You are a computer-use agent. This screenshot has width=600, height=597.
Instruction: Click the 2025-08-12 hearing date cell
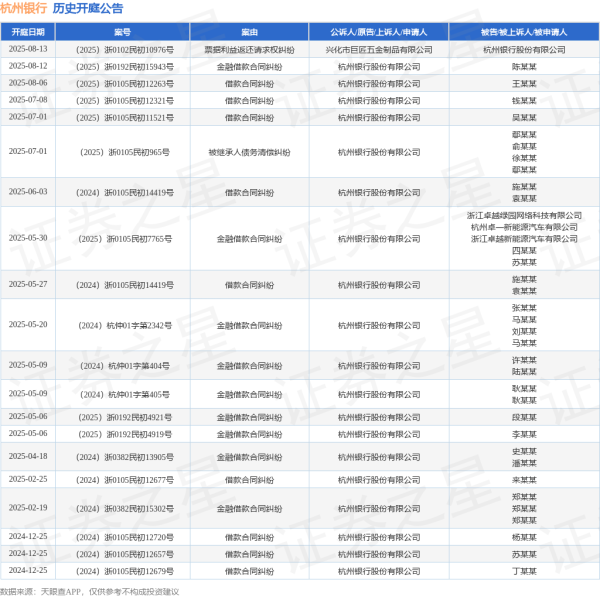tap(27, 66)
